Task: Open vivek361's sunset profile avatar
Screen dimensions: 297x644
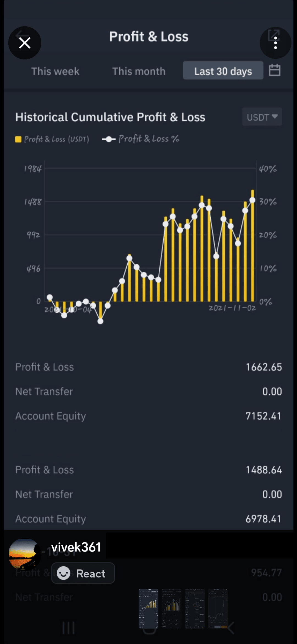Action: [x=24, y=554]
